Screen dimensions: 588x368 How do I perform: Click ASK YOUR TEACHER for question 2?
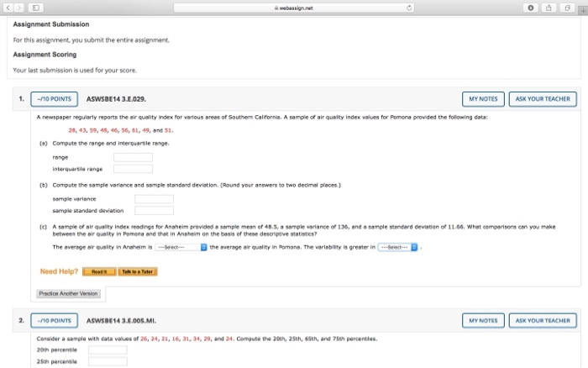click(x=543, y=321)
